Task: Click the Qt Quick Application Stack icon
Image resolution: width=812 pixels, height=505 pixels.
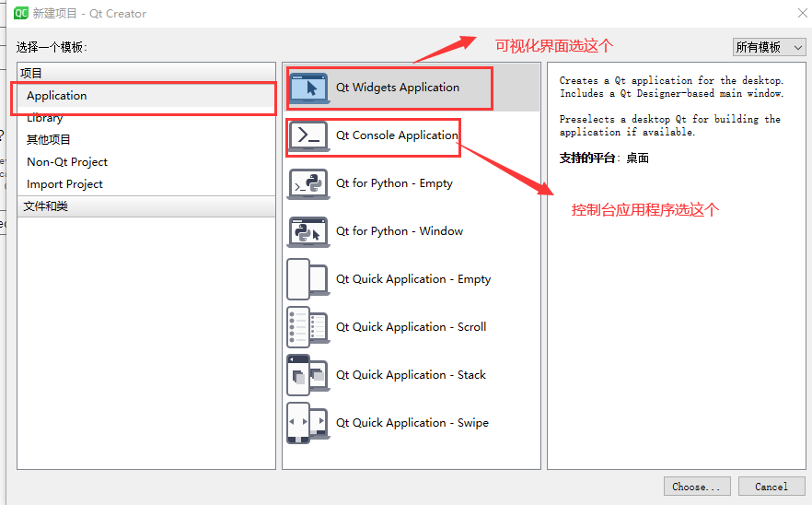Action: (x=308, y=375)
